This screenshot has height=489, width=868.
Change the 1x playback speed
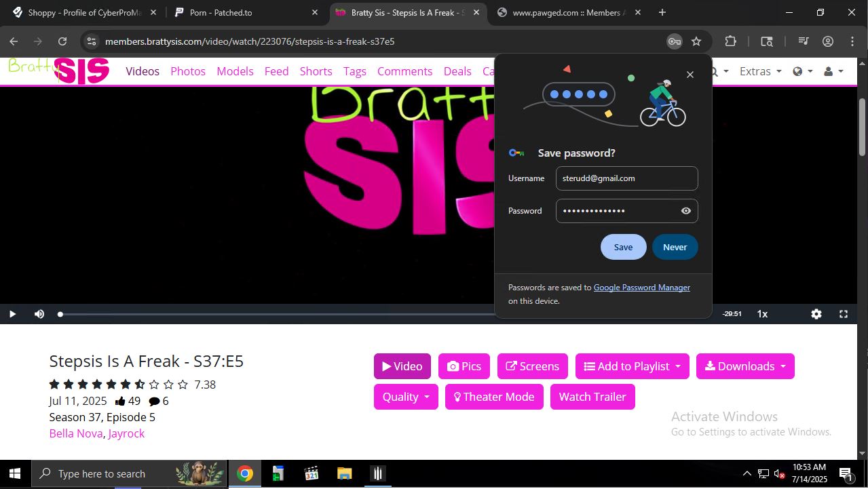762,314
